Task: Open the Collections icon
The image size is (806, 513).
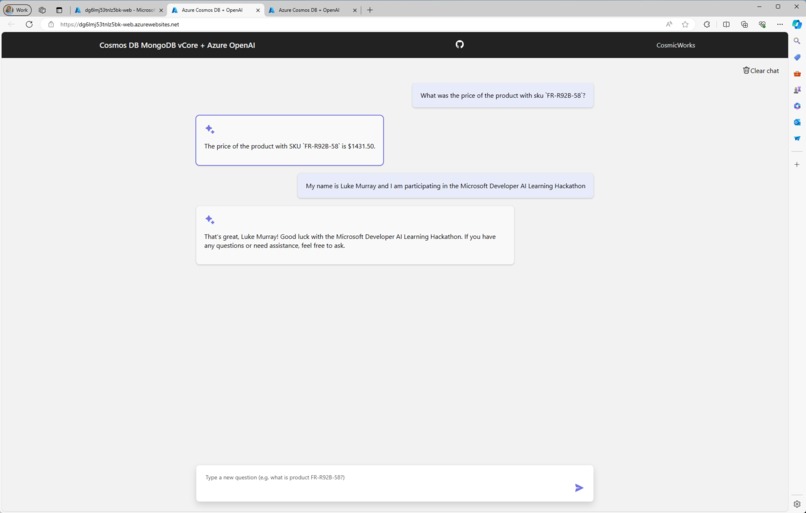Action: (x=744, y=24)
